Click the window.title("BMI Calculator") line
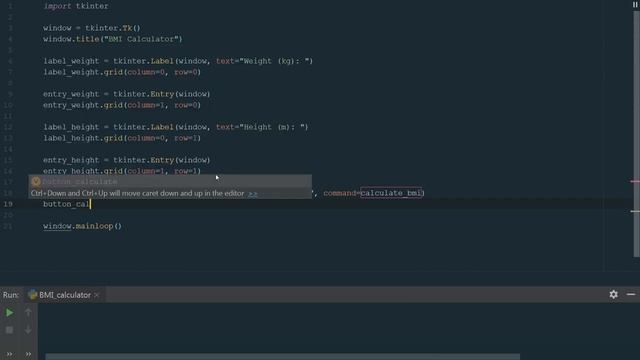The width and height of the screenshot is (640, 360). pos(113,39)
